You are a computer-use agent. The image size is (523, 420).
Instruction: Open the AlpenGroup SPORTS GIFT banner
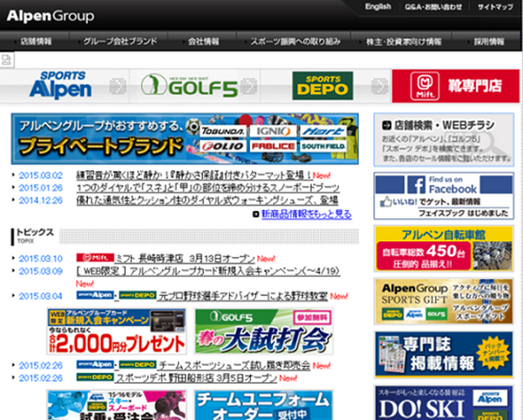tap(444, 301)
